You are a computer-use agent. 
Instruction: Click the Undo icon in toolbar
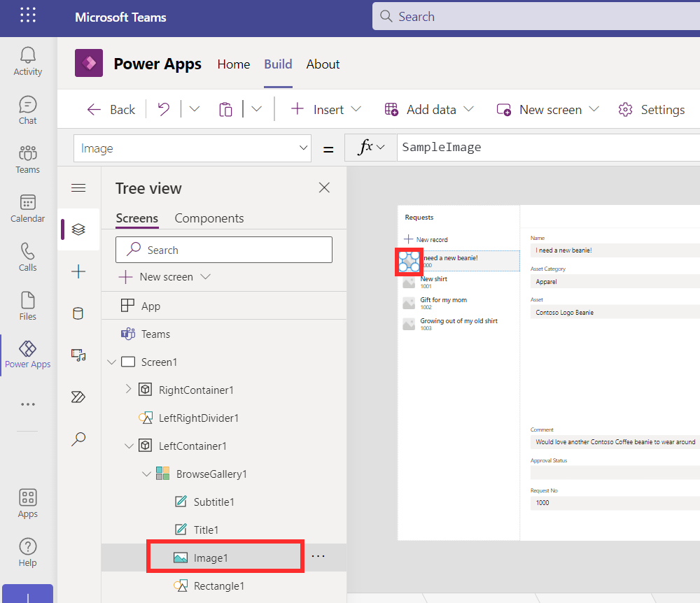coord(164,109)
